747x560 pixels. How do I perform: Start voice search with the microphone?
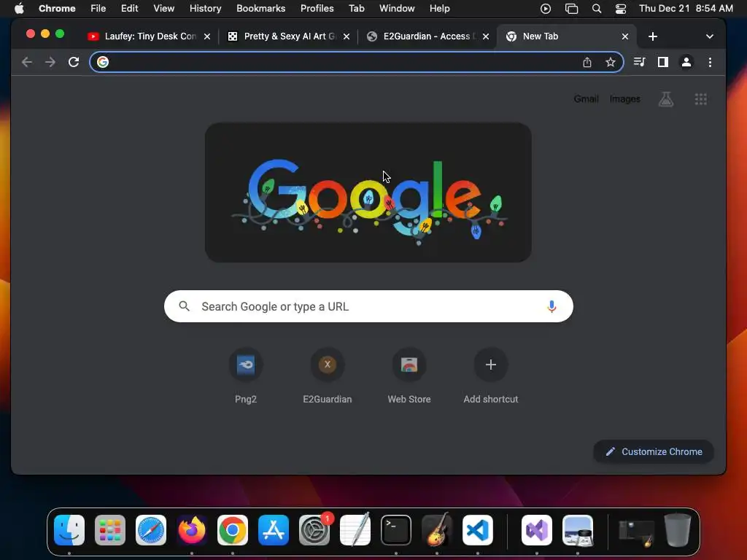point(551,306)
